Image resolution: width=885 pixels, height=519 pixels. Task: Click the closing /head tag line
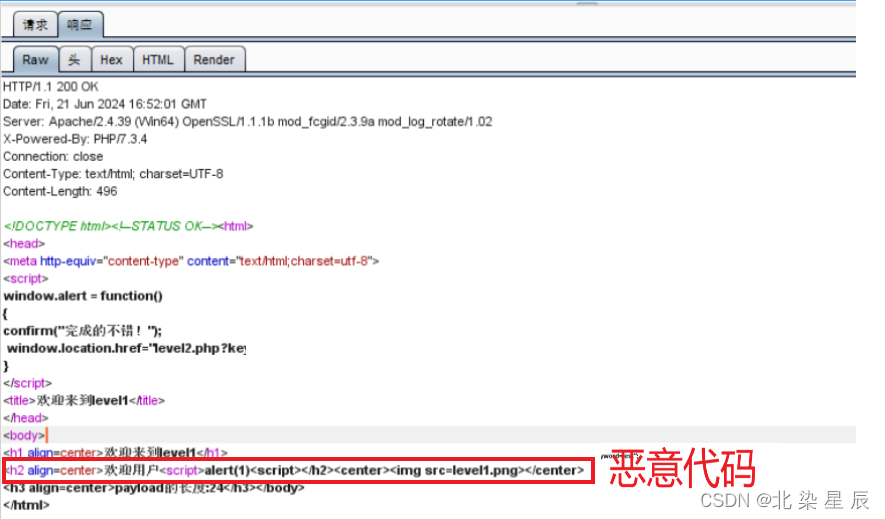(x=25, y=419)
